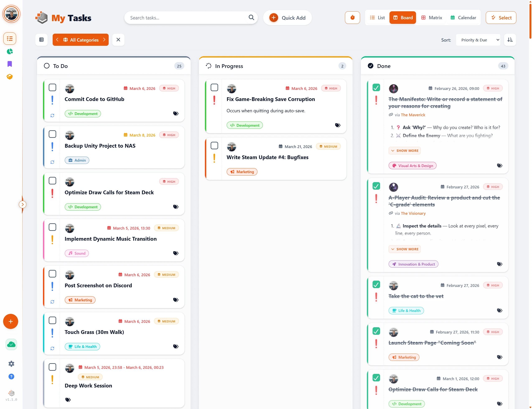Click the pie chart sidebar icon
This screenshot has height=409, width=532.
10,51
